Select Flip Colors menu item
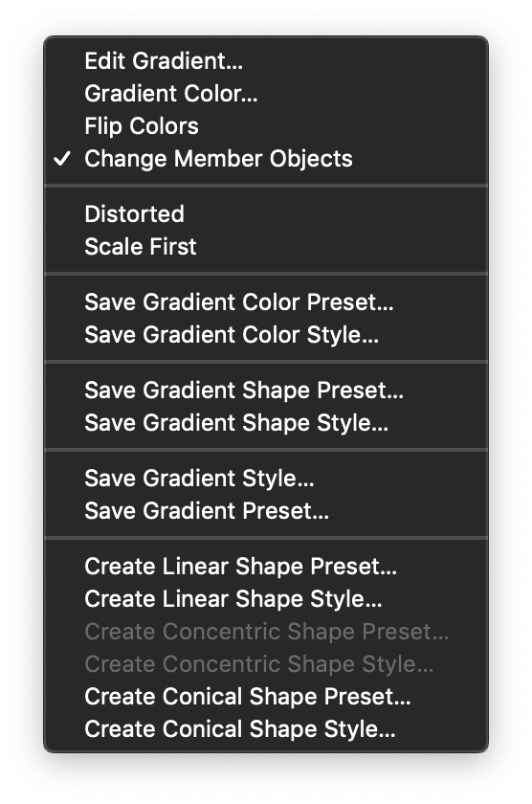This screenshot has height=804, width=532. [x=266, y=126]
